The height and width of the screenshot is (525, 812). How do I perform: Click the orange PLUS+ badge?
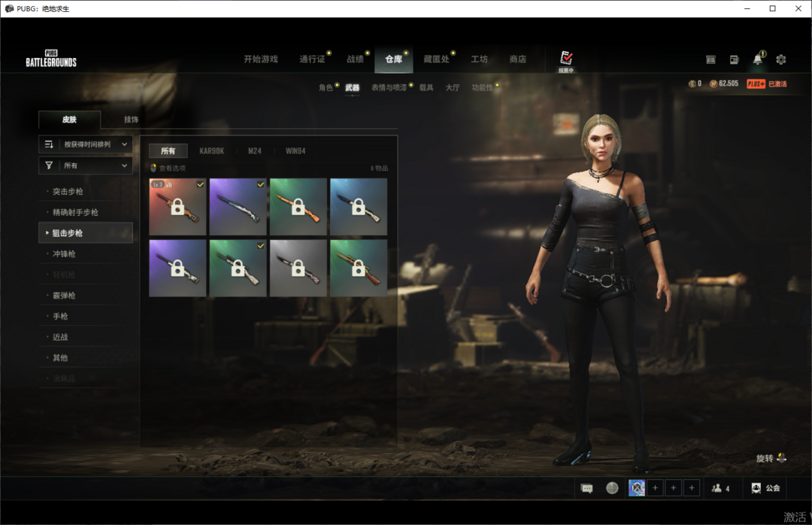point(756,83)
